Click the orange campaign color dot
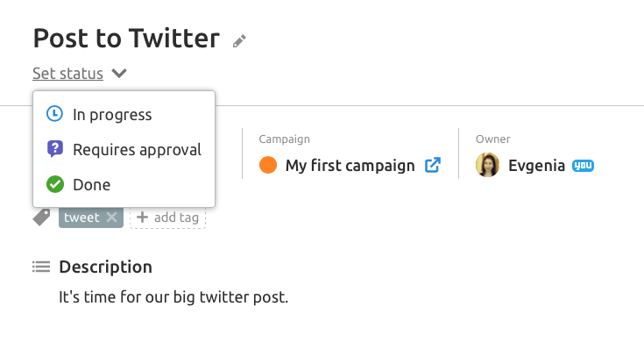The image size is (644, 342). 268,165
